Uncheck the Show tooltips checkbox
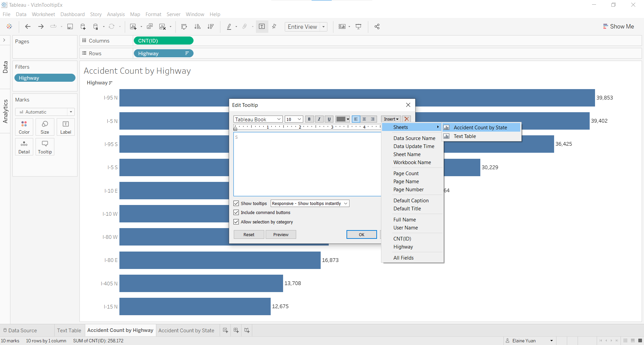 (236, 204)
